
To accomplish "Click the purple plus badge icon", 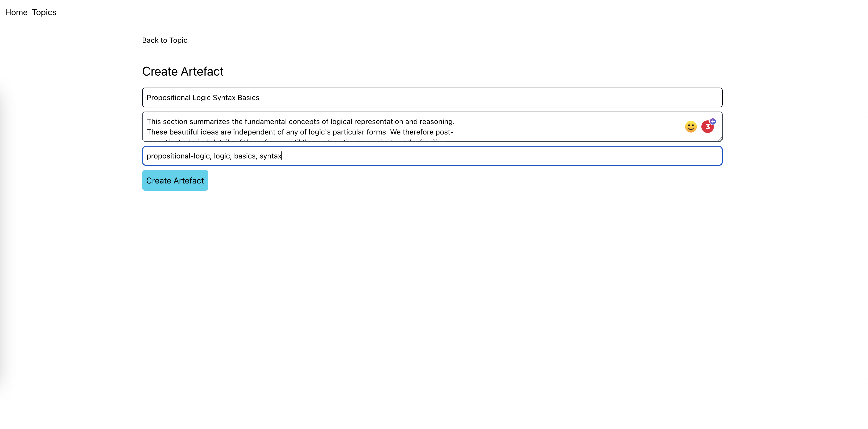I will pos(713,121).
